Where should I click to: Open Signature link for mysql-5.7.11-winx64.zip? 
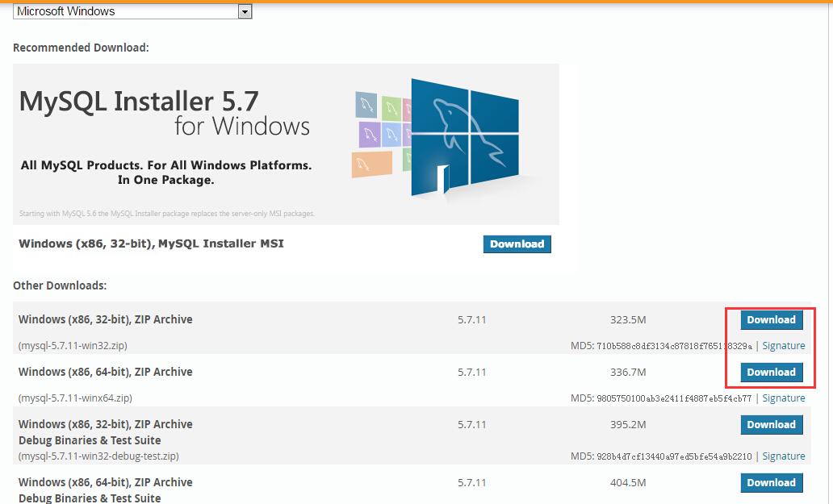tap(784, 398)
